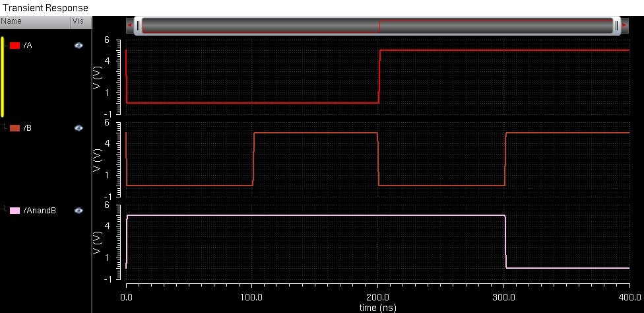Click the 0.0 tick label on time axis
The height and width of the screenshot is (313, 644).
[126, 297]
